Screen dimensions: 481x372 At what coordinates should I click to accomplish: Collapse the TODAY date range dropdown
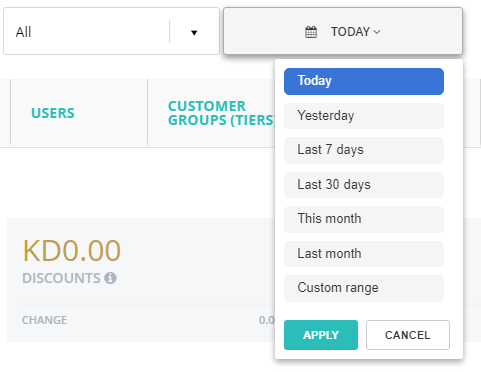click(x=343, y=31)
